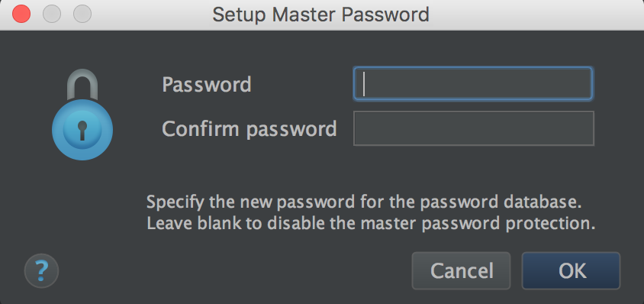Image resolution: width=644 pixels, height=304 pixels.
Task: Dismiss the dialog with Cancel
Action: click(461, 270)
